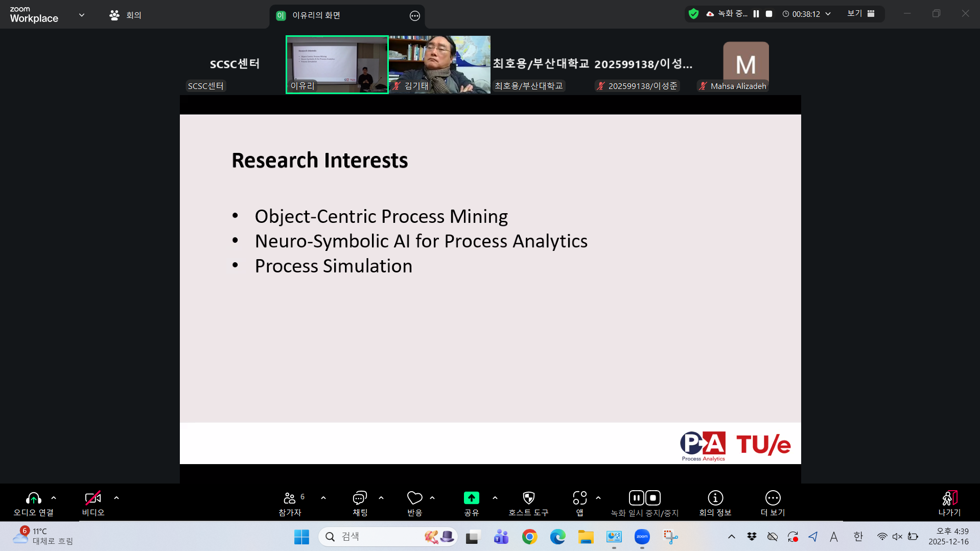Open host tools shield icon

[x=528, y=503]
